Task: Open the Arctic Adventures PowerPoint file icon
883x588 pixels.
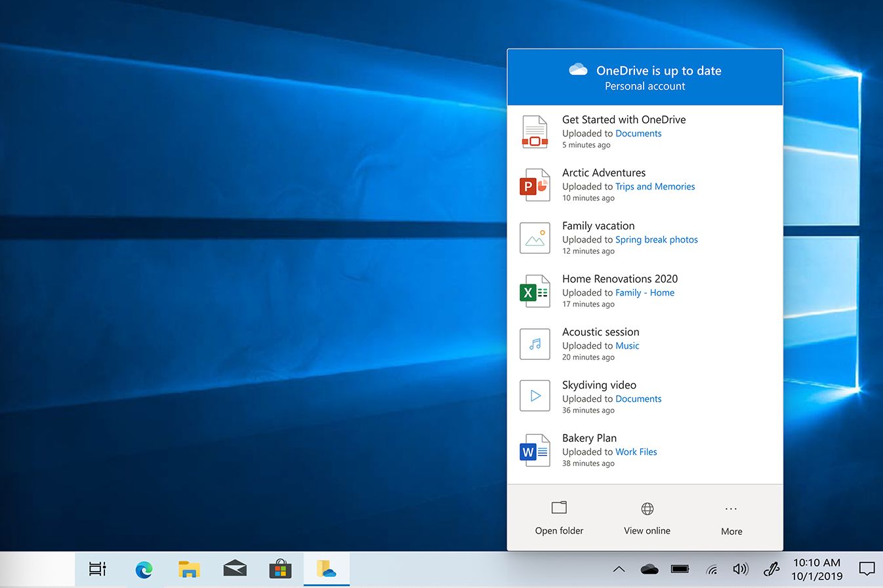Action: point(535,185)
